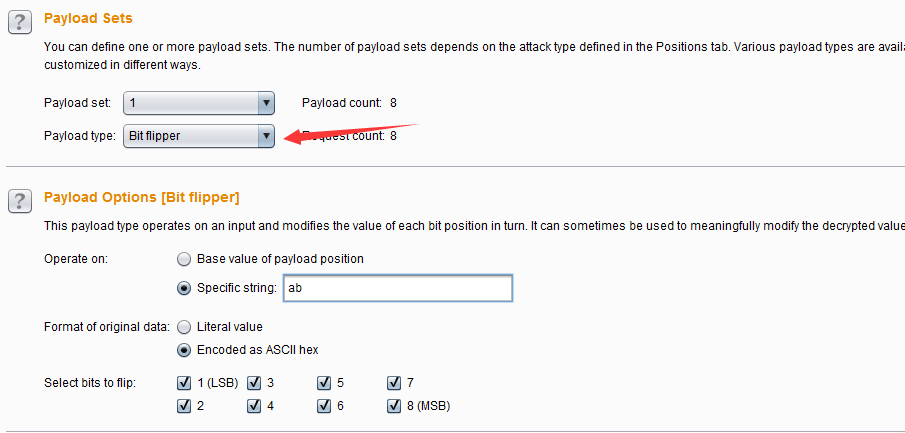This screenshot has height=433, width=905.
Task: Toggle the bit 7 checkbox
Action: [394, 383]
